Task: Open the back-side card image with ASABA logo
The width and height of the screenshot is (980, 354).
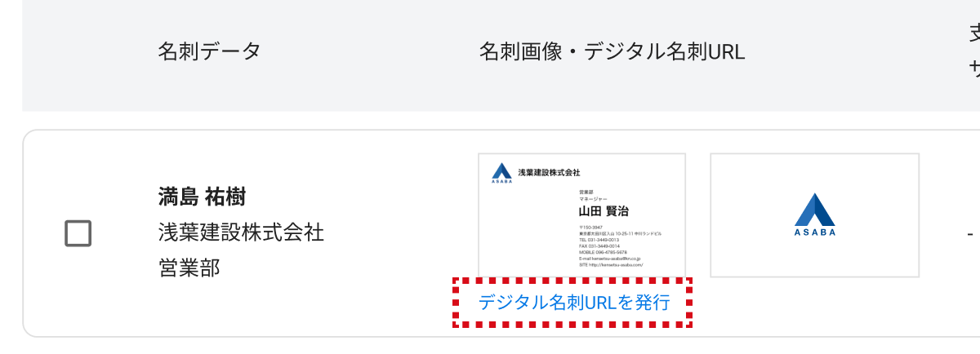Action: [815, 215]
